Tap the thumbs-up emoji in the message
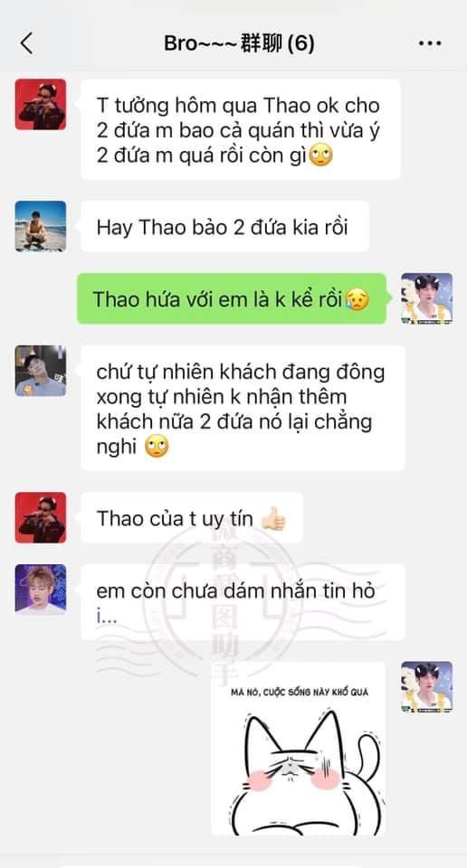Screen dimensions: 467x868 pyautogui.click(x=273, y=519)
